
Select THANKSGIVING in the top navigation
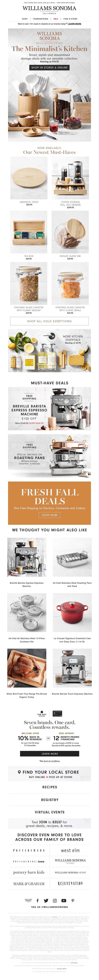point(40,19)
